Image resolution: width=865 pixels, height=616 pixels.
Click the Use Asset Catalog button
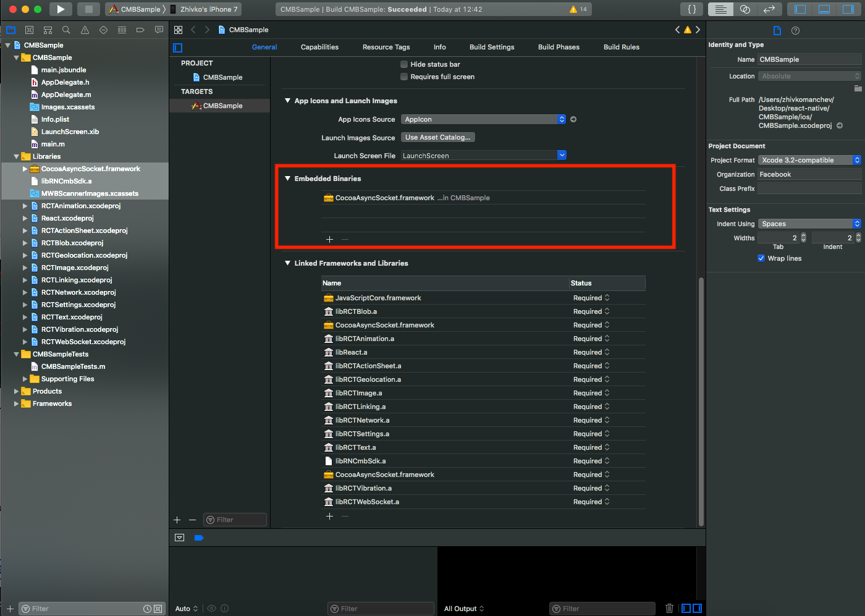(437, 137)
